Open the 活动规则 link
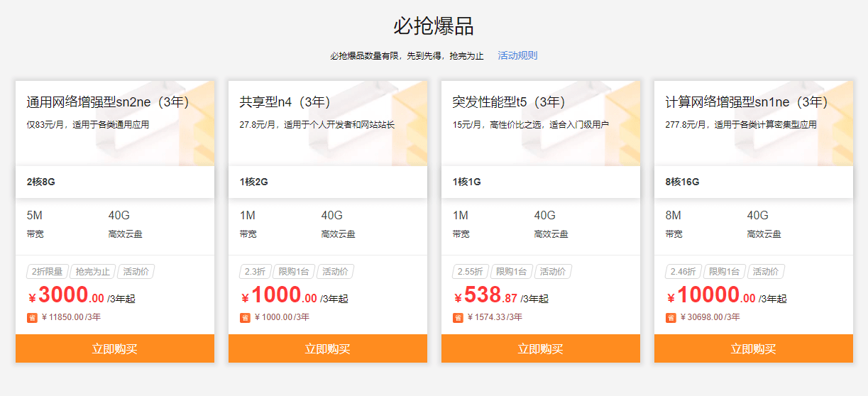Viewport: 868px width, 396px height. [x=517, y=55]
